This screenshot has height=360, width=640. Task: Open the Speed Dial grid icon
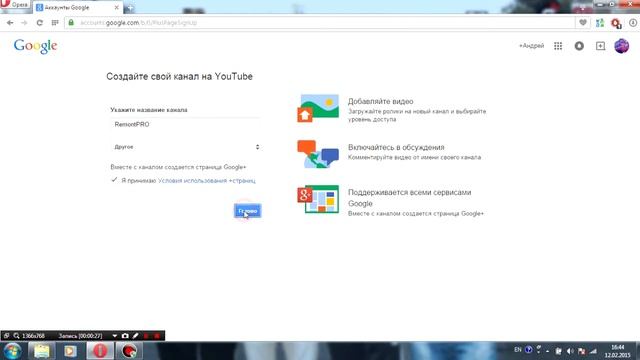tap(55, 23)
